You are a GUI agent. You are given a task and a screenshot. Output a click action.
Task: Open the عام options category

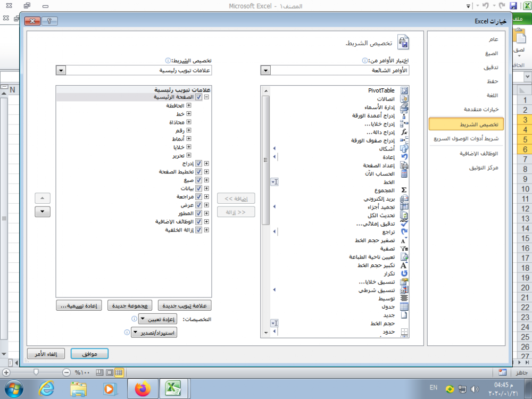coord(493,39)
